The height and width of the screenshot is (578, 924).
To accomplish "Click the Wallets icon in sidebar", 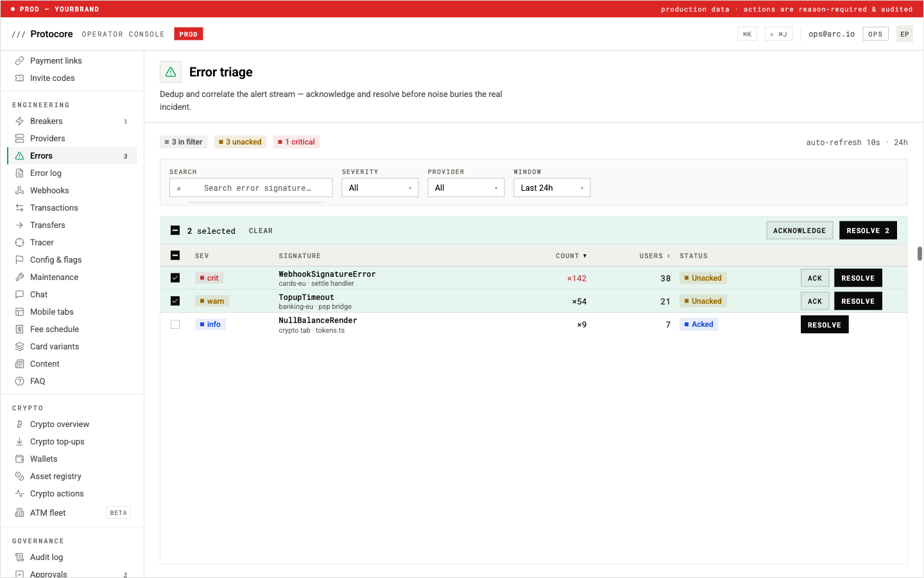I will (x=20, y=459).
